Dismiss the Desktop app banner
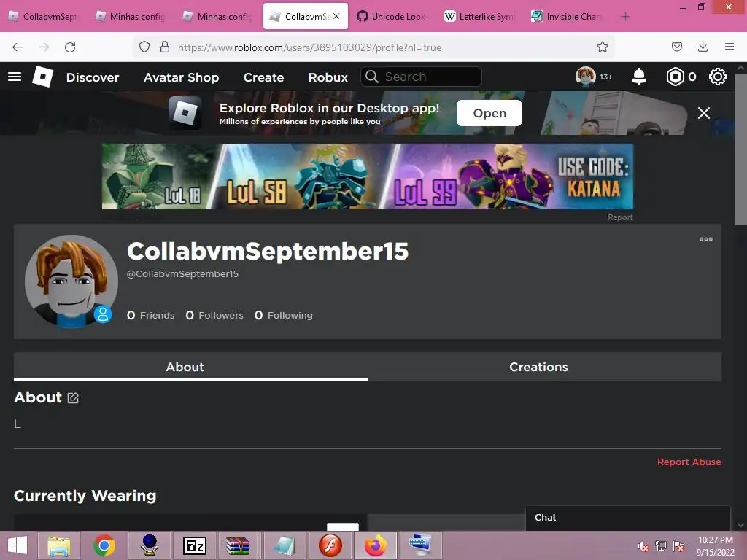 pos(704,113)
